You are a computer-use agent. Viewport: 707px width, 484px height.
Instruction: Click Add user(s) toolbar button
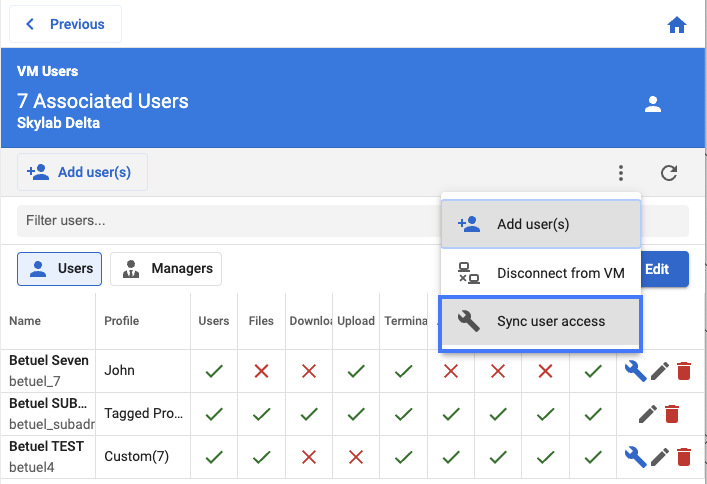tap(82, 172)
